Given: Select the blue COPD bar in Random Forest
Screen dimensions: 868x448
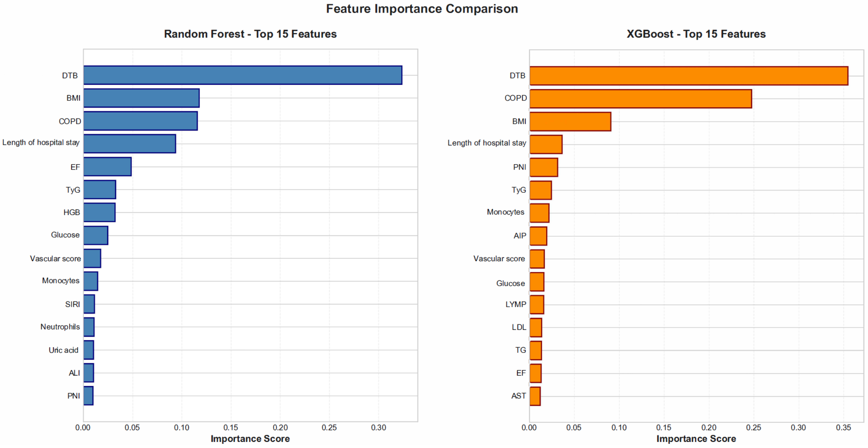Looking at the screenshot, I should [x=140, y=121].
